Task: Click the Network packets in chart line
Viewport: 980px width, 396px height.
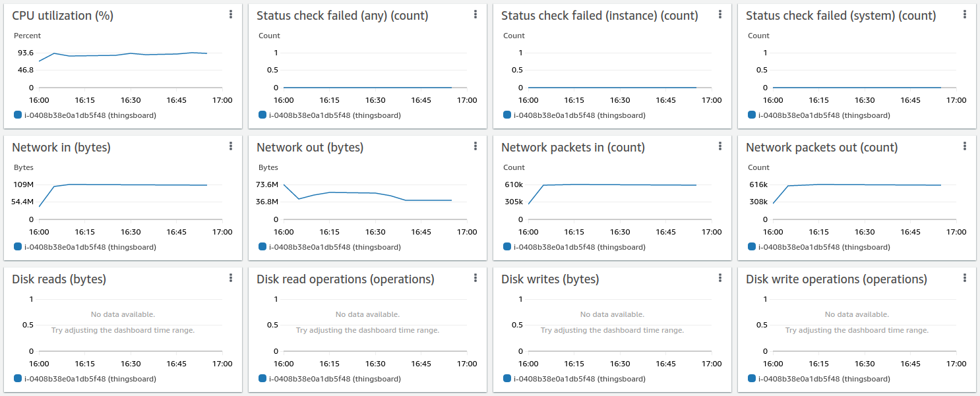Action: [620, 185]
